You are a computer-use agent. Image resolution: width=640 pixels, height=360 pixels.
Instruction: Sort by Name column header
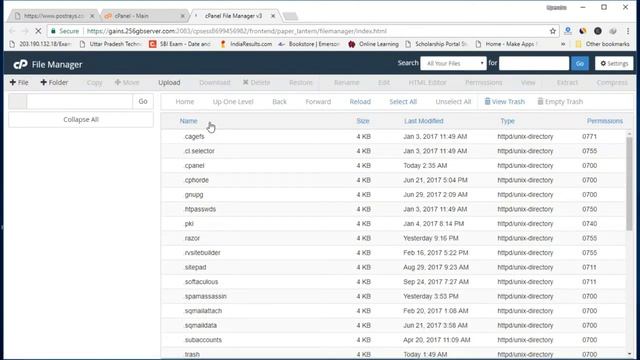(x=189, y=121)
